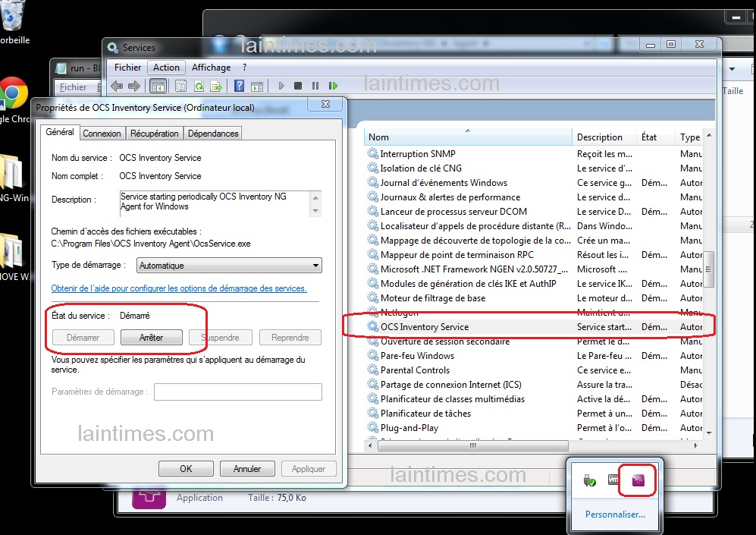
Task: Close the OCS Inventory Service properties dialog
Action: [x=326, y=104]
